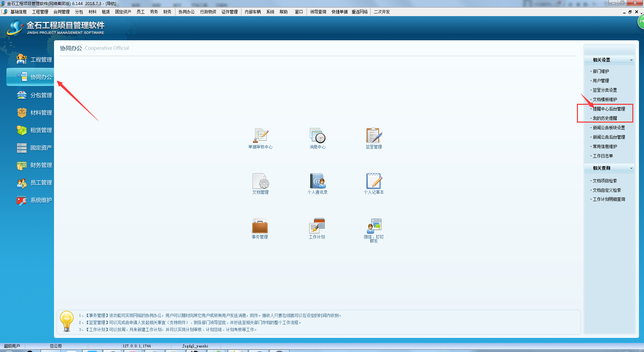Open the 系统 menu
644x352 pixels.
pos(270,12)
